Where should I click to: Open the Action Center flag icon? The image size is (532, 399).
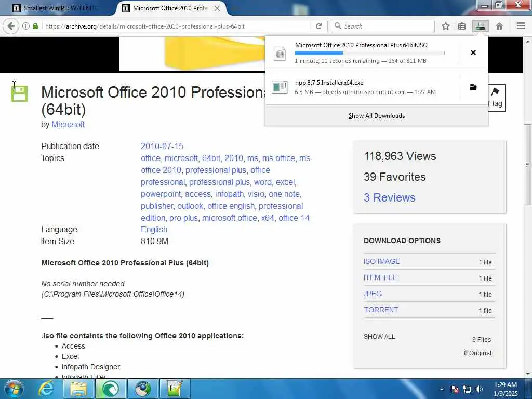[455, 389]
